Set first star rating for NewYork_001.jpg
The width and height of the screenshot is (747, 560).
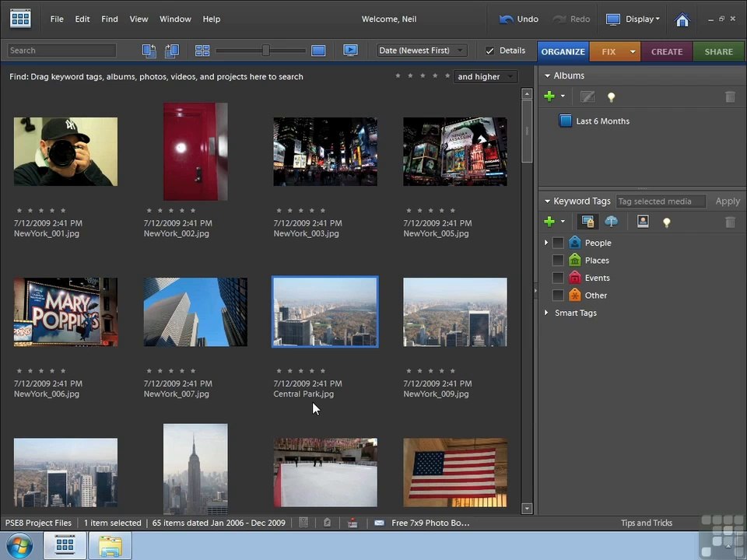[19, 211]
